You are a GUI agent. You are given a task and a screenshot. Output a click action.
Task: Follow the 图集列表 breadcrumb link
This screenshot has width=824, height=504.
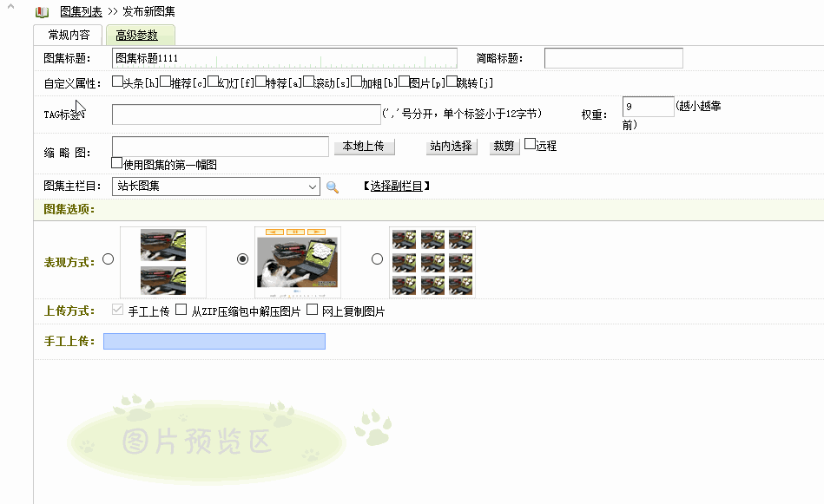pyautogui.click(x=81, y=12)
